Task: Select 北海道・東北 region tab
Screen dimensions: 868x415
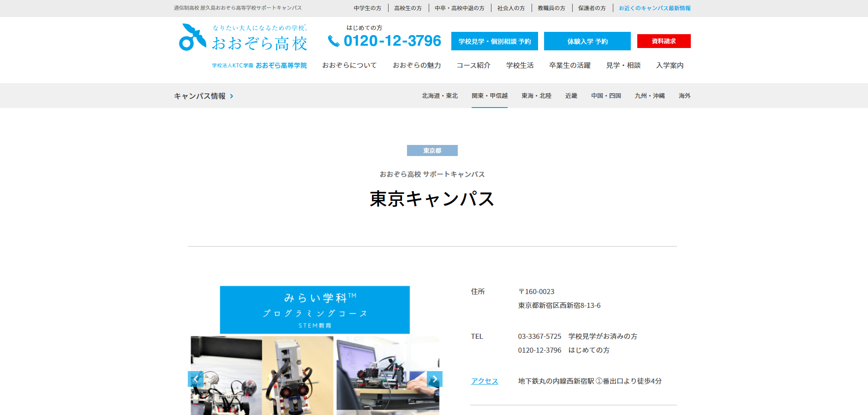Action: point(440,96)
